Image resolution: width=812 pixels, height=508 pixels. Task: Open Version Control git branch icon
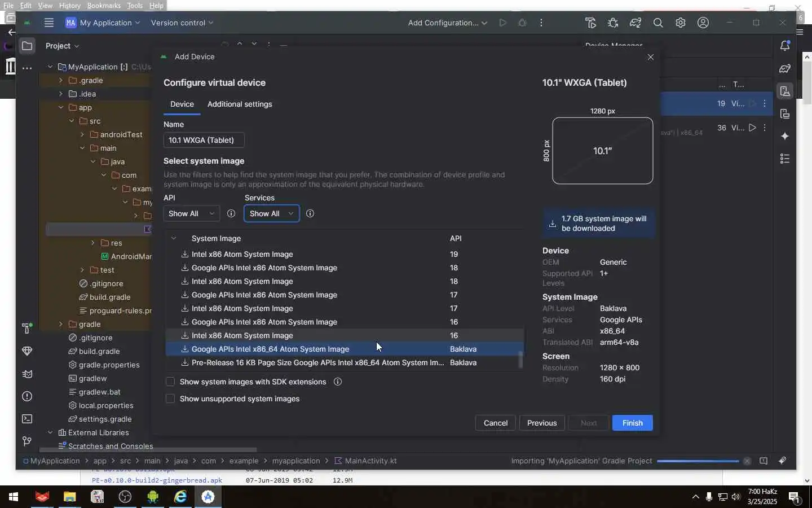[x=27, y=441]
